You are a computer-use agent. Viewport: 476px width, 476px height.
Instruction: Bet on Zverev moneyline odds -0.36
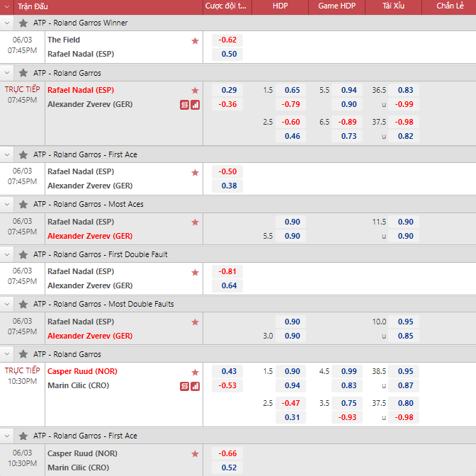[x=227, y=104]
